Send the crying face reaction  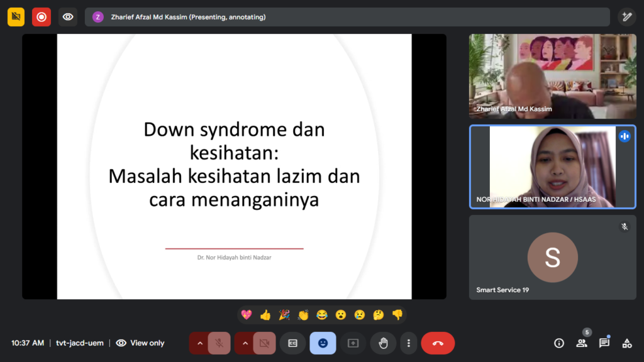pyautogui.click(x=360, y=315)
